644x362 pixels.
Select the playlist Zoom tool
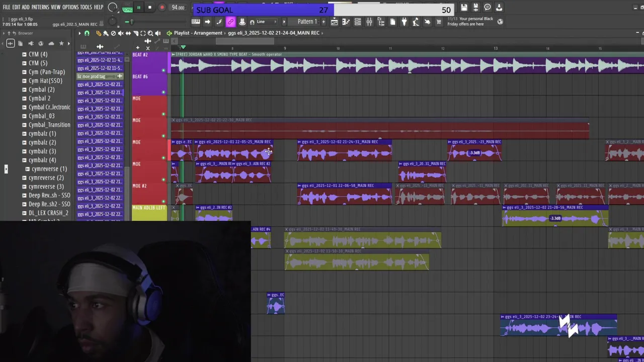point(150,33)
